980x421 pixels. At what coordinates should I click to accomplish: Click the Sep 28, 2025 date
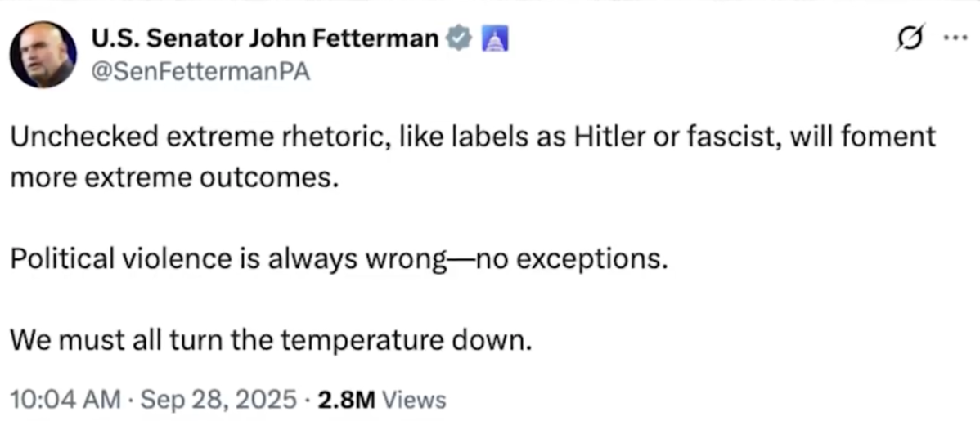coord(217,400)
